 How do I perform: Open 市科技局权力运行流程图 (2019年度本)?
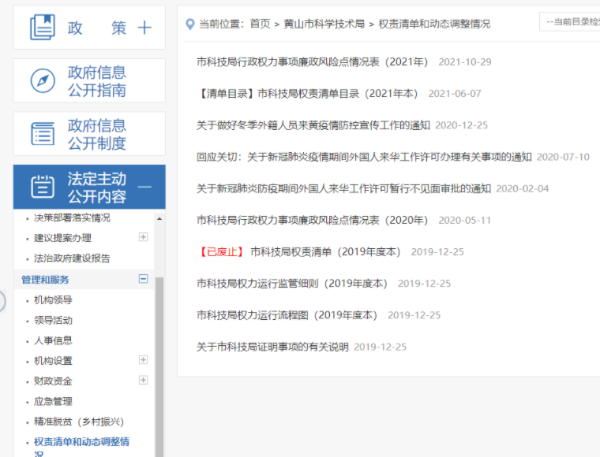point(287,315)
